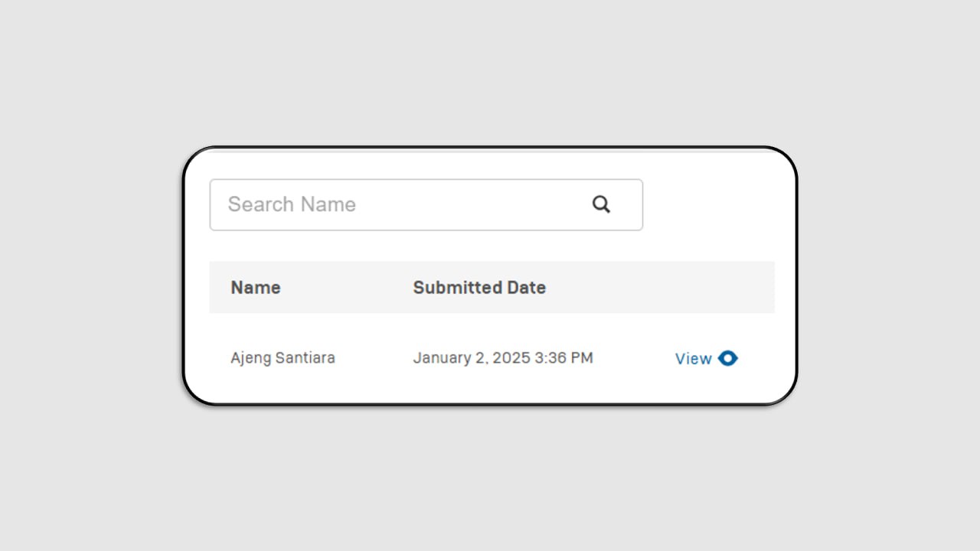Click the blue eye icon beside View
The height and width of the screenshot is (551, 980).
[x=728, y=358]
